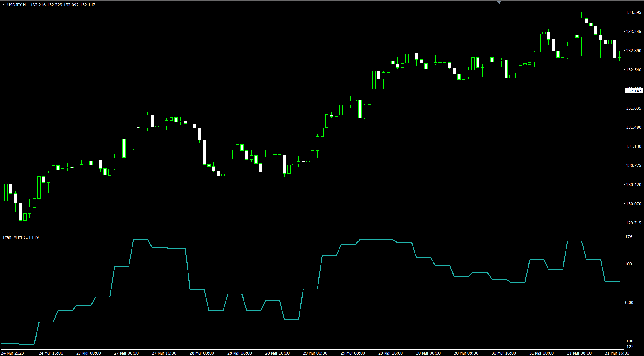644x356 pixels.
Task: Click the Titan_Multi_CCI 119 indicator label
Action: tap(20, 237)
